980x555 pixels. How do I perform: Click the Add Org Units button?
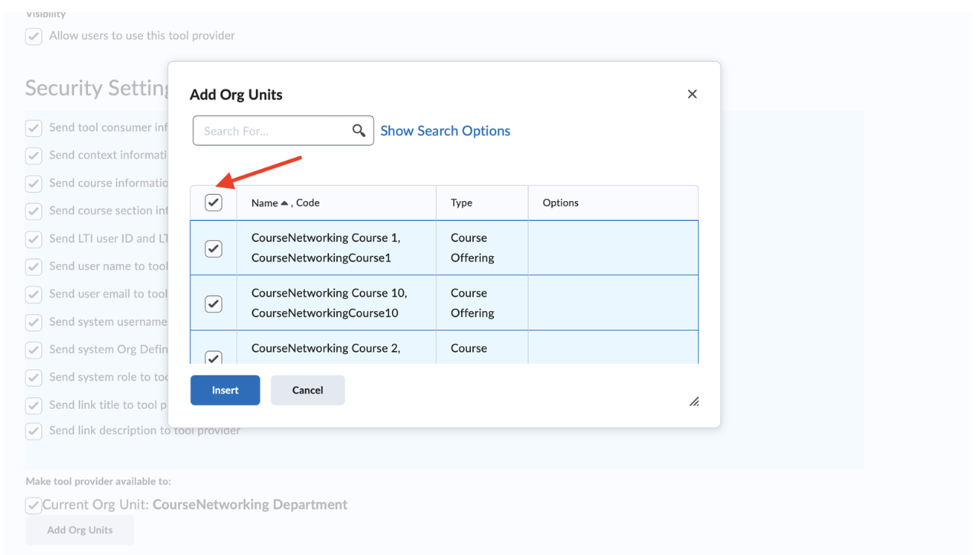coord(80,530)
